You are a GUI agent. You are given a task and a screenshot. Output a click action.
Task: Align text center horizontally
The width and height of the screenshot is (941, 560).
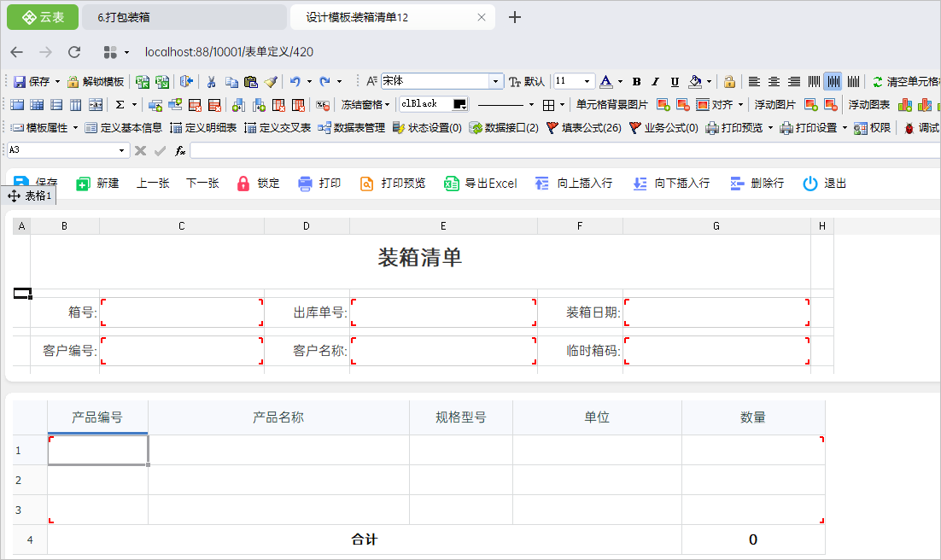[774, 82]
